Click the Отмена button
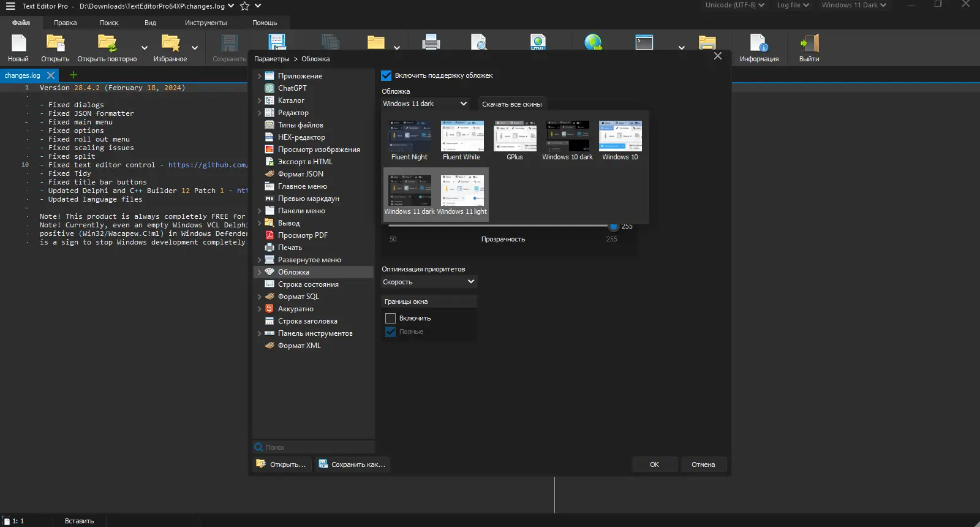This screenshot has width=980, height=527. coord(703,464)
